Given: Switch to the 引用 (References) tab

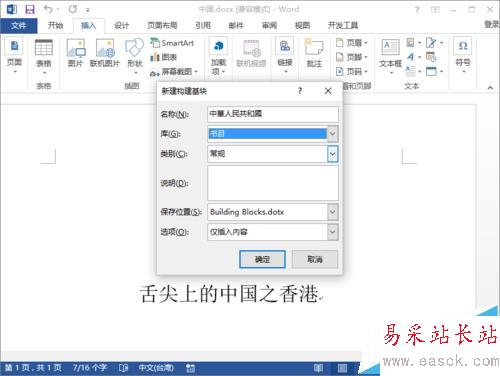Looking at the screenshot, I should click(x=203, y=25).
